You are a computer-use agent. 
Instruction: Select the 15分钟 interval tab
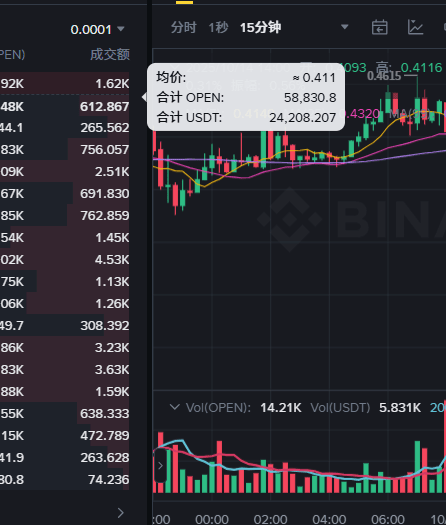click(x=261, y=27)
